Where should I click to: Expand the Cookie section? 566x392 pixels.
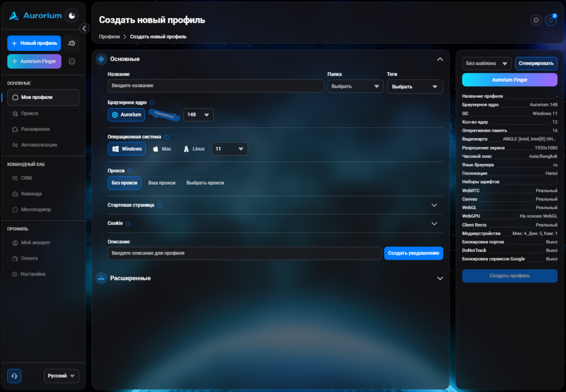tap(434, 224)
